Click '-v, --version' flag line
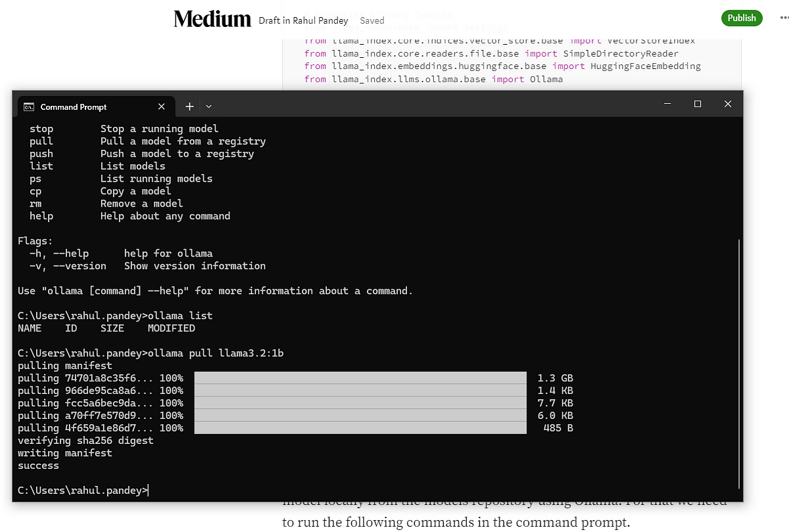 pos(147,266)
